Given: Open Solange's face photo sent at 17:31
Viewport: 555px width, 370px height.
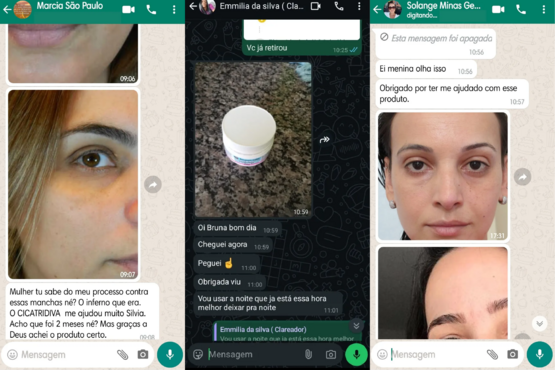Looking at the screenshot, I should click(443, 176).
